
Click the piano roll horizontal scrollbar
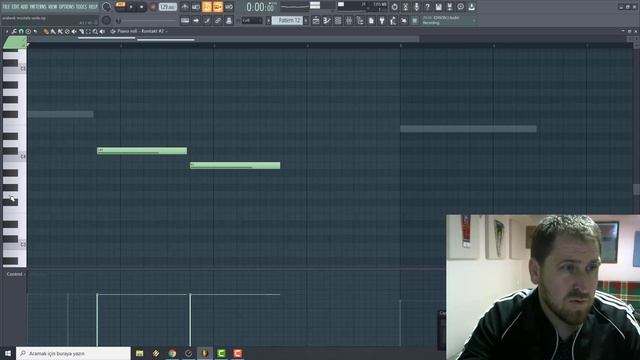pyautogui.click(x=224, y=39)
